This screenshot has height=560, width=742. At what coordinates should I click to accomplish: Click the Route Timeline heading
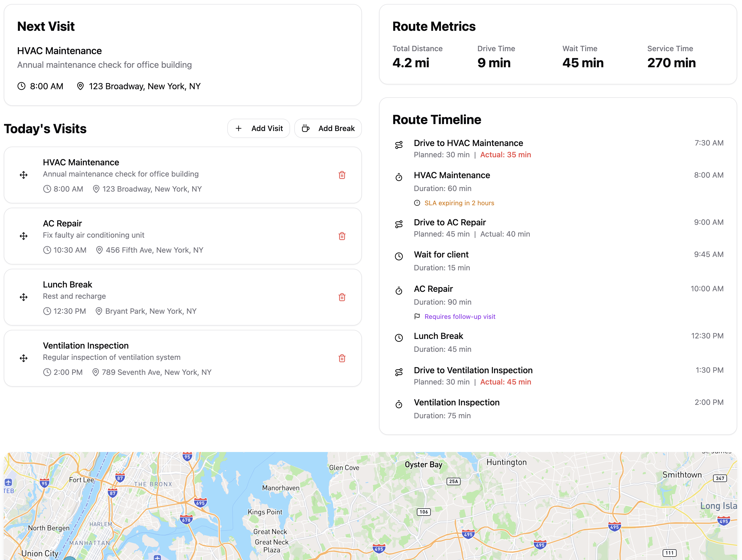437,120
